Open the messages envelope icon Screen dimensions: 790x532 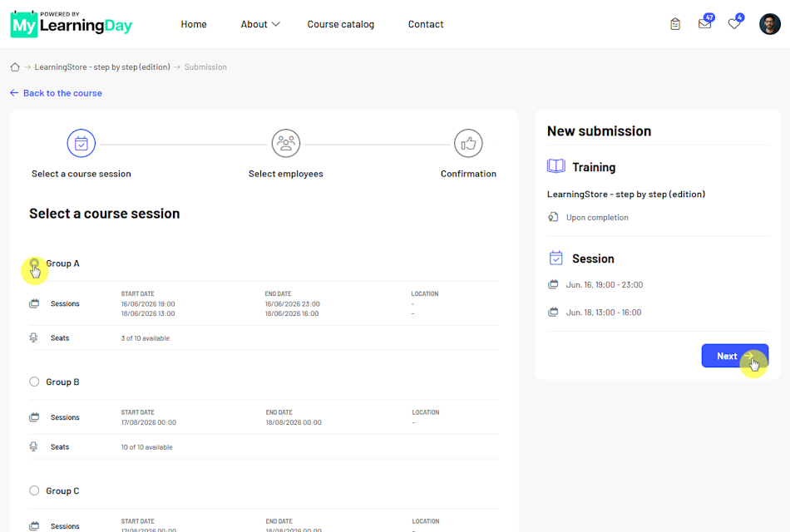705,23
